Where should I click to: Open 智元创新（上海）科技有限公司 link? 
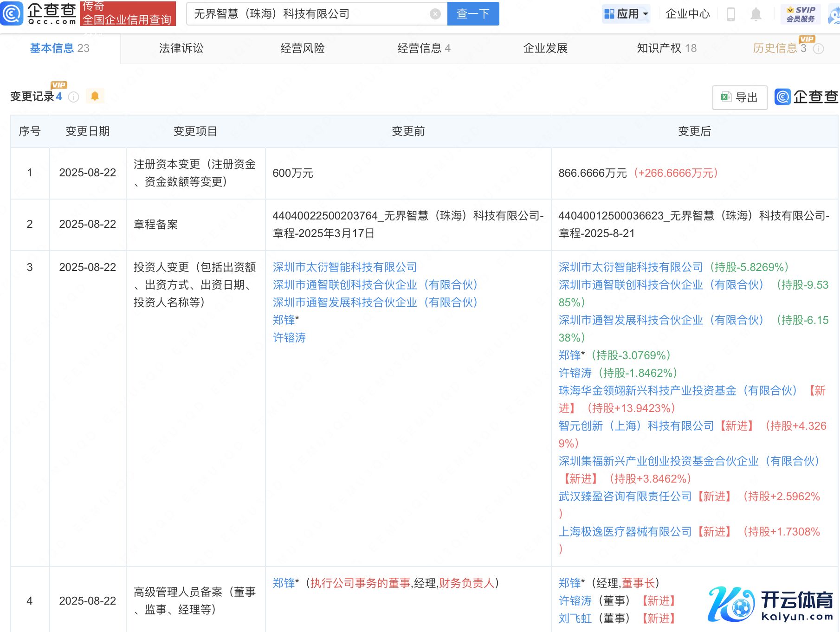click(636, 426)
